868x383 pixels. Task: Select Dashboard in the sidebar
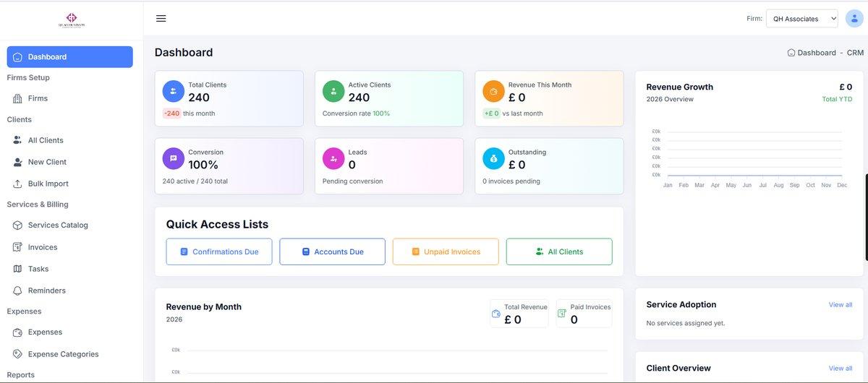[x=70, y=57]
